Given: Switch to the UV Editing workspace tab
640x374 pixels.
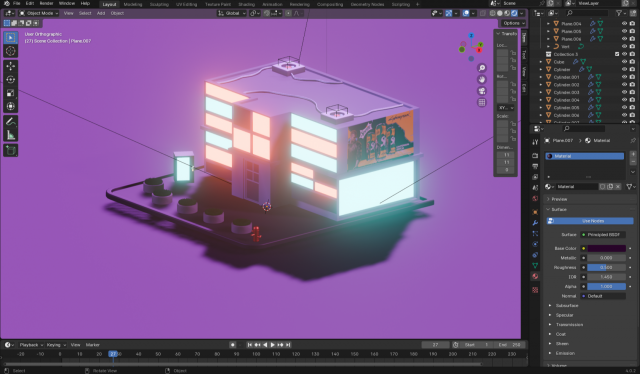Looking at the screenshot, I should pos(186,4).
